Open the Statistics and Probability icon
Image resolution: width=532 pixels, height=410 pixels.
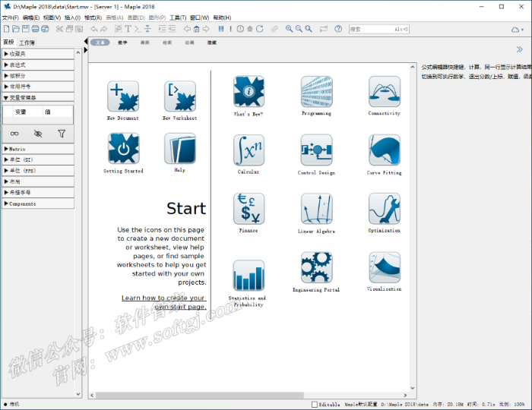coord(249,275)
